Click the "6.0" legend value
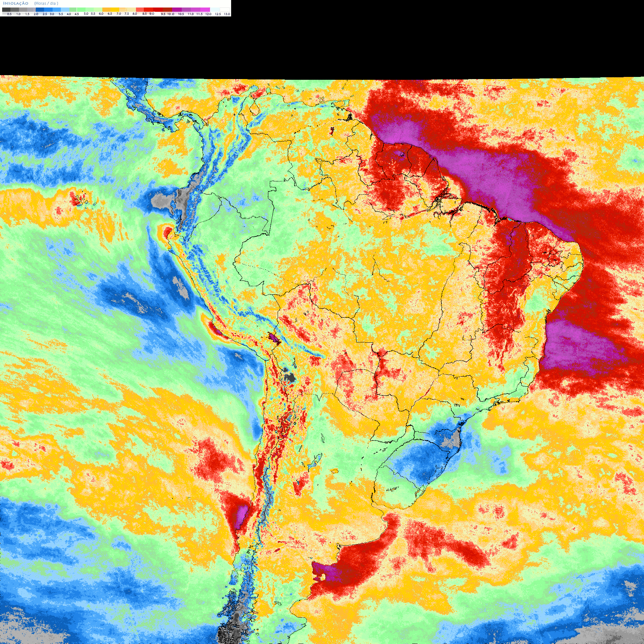 click(101, 14)
